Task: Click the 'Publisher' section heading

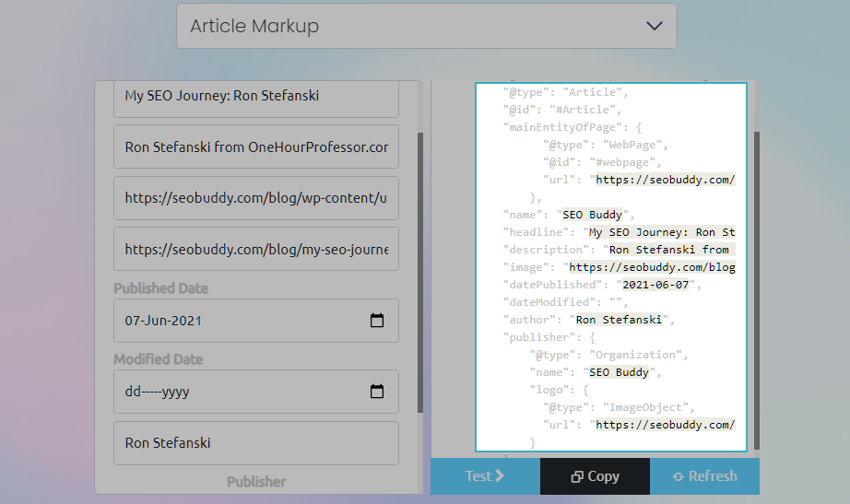Action: pyautogui.click(x=256, y=482)
